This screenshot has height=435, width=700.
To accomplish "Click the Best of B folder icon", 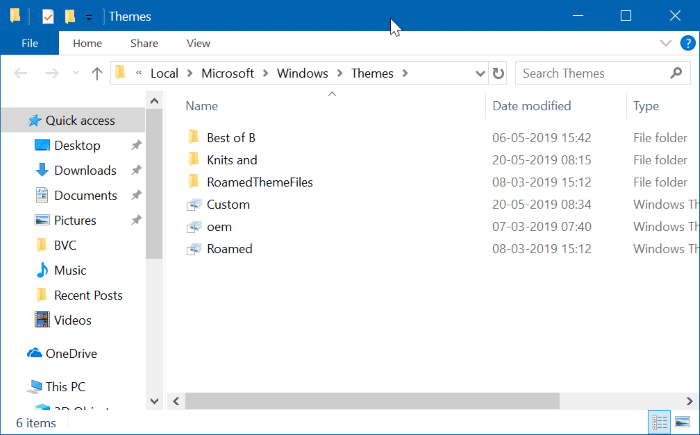I will pos(194,137).
